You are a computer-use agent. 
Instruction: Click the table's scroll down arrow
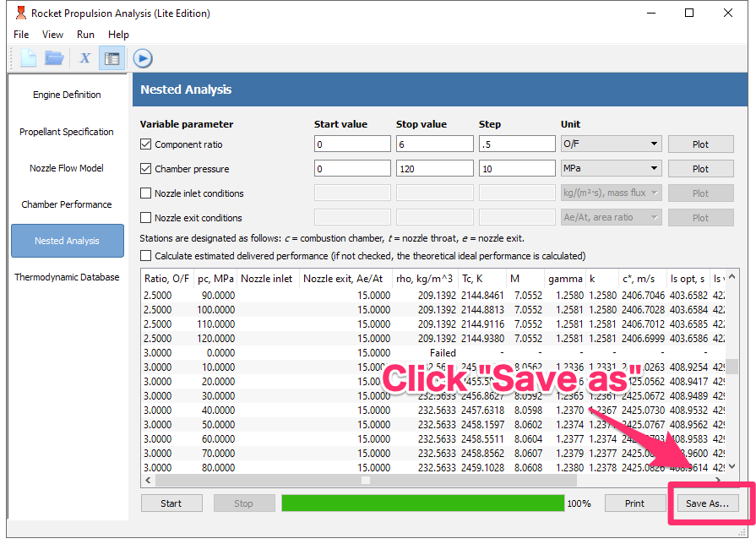[x=732, y=466]
